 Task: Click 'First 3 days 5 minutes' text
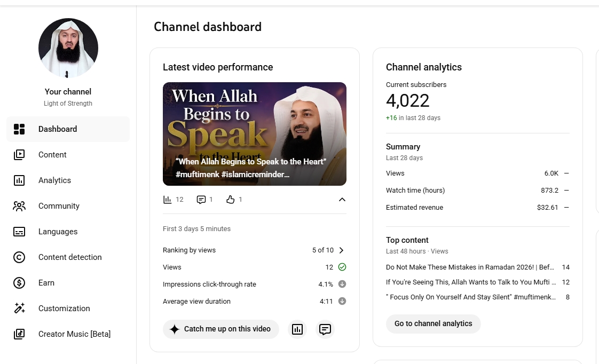click(x=197, y=229)
